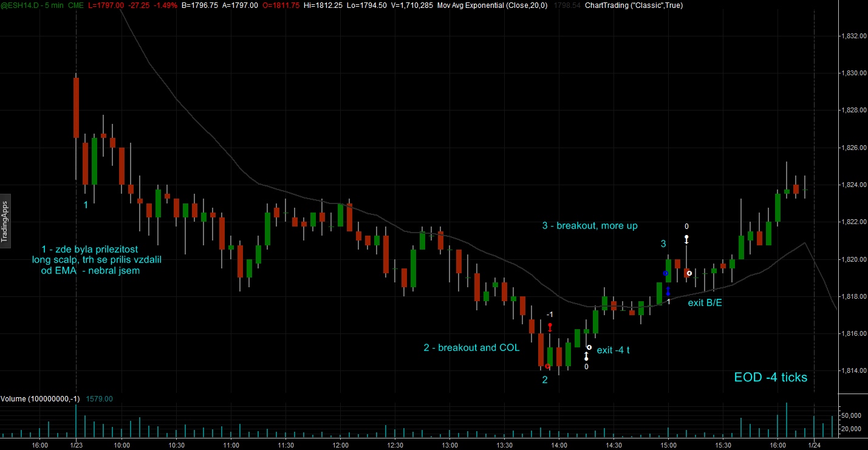Select the "1 - zde byla prilezitost" note
Screen dimensions: 868x450
[x=91, y=249]
